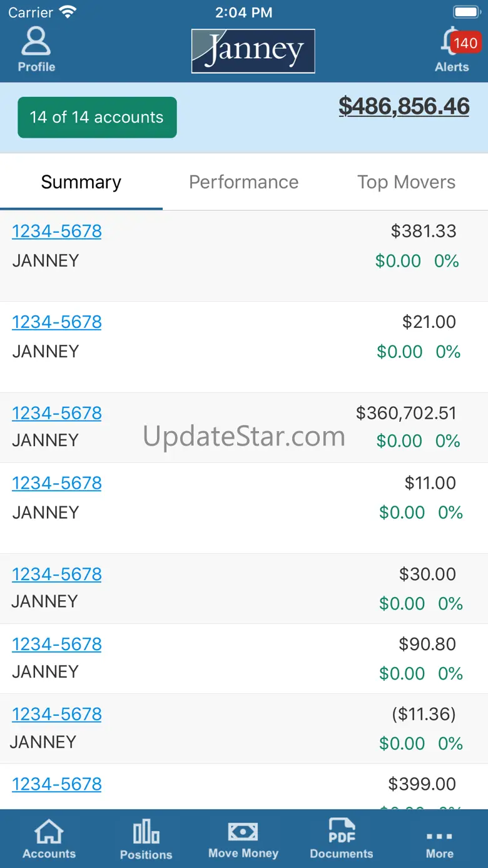Tap the Janney logo
Viewport: 488px width, 868px height.
[x=253, y=51]
